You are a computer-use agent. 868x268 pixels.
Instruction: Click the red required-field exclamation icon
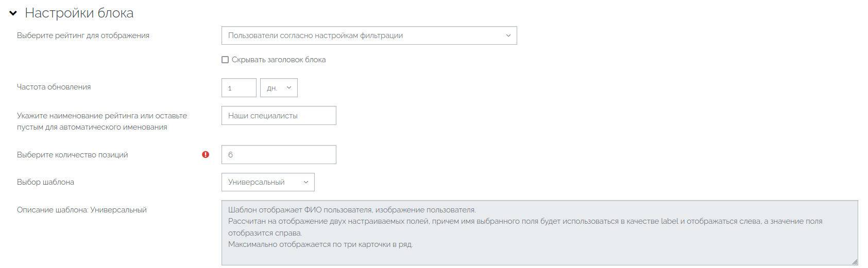point(206,154)
